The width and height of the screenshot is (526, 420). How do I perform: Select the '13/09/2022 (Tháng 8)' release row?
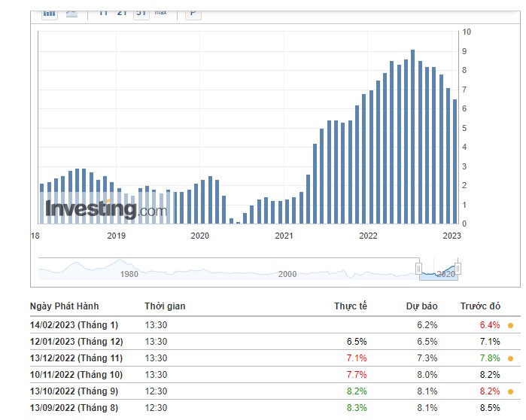[275, 408]
